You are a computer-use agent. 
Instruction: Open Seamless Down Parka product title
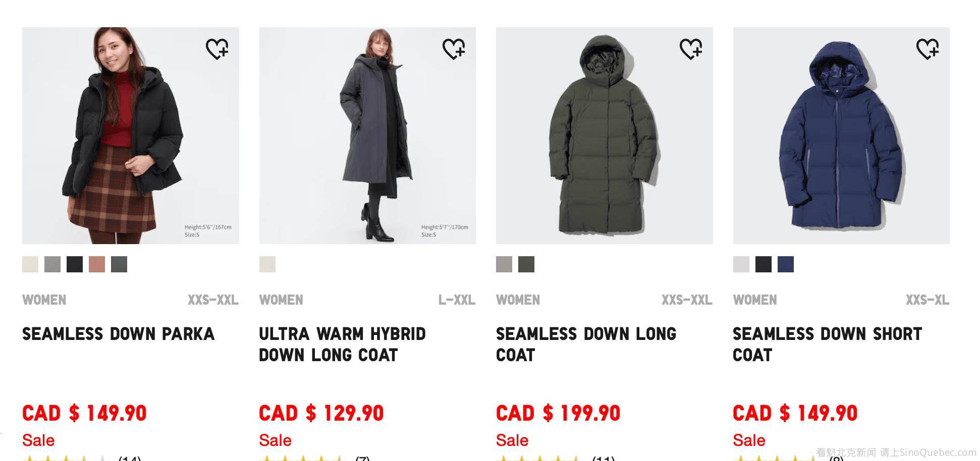(119, 334)
